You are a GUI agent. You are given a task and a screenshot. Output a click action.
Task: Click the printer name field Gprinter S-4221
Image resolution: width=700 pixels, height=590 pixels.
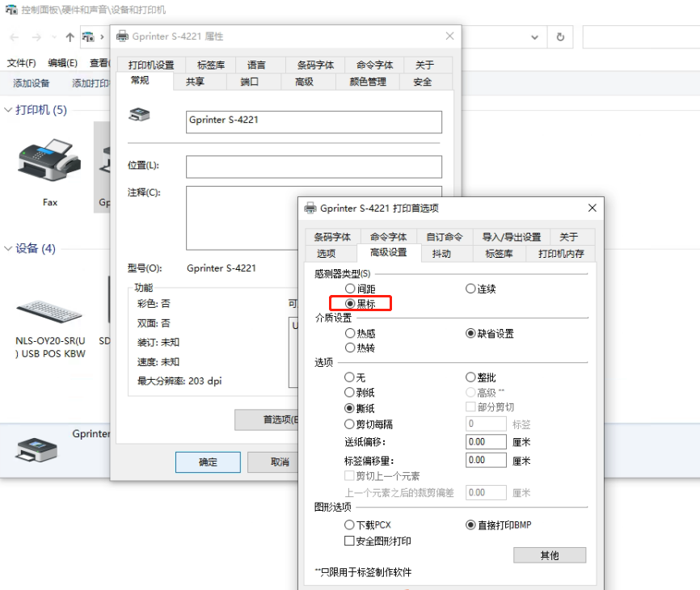(314, 122)
